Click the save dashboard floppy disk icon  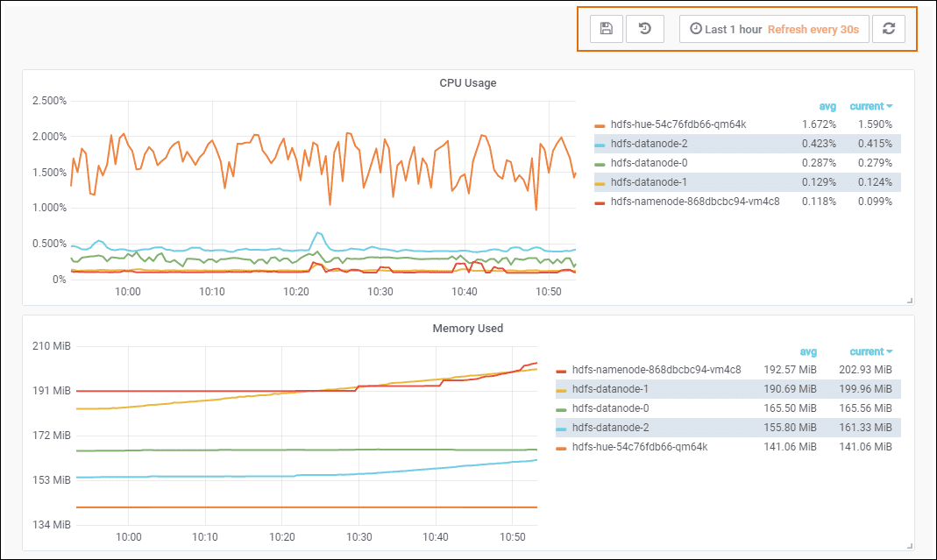606,29
